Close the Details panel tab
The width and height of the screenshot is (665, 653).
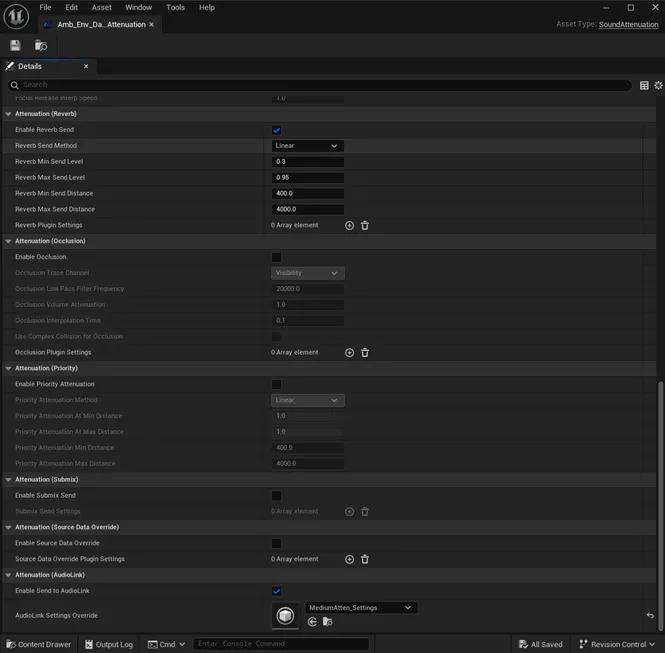(x=86, y=66)
